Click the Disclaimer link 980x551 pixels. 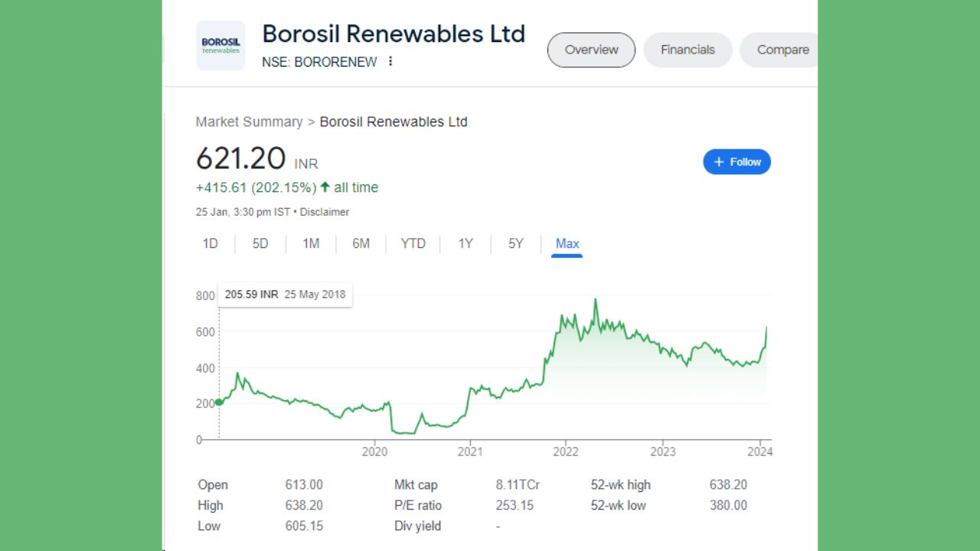[325, 212]
